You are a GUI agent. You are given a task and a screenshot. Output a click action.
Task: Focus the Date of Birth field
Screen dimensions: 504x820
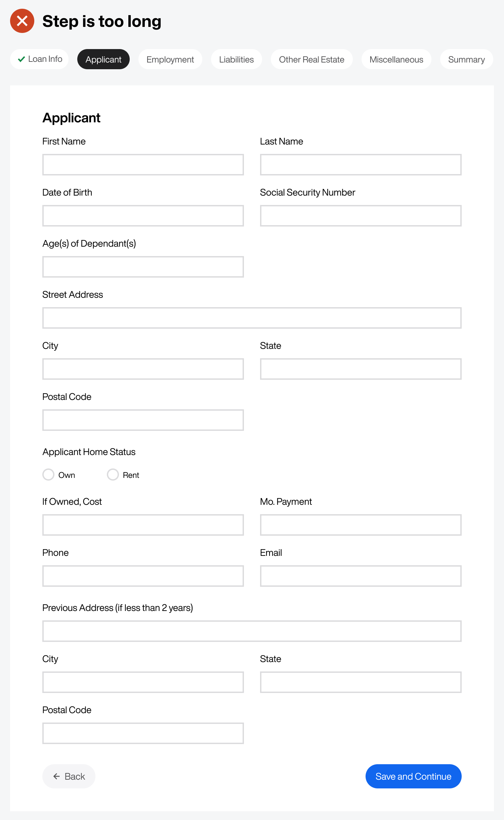pyautogui.click(x=143, y=216)
